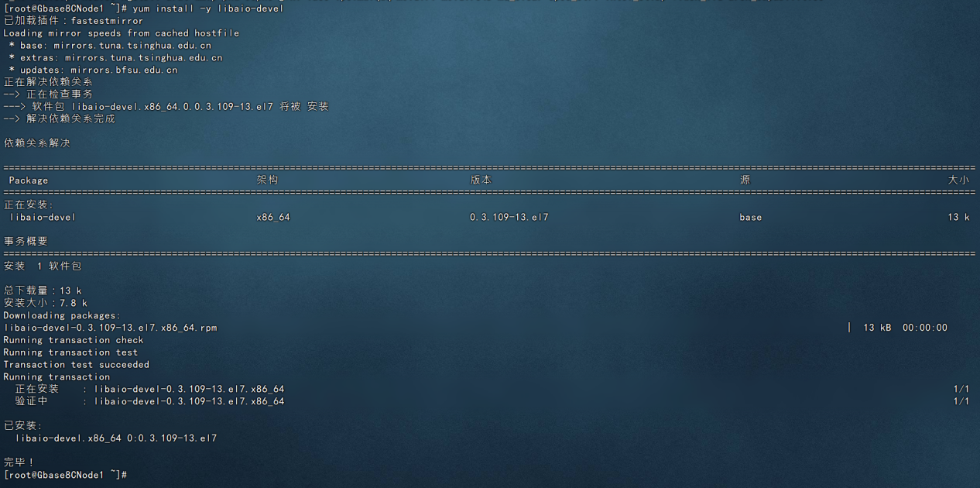
Task: Click 'x86_64' in the 架构 column
Action: click(273, 218)
